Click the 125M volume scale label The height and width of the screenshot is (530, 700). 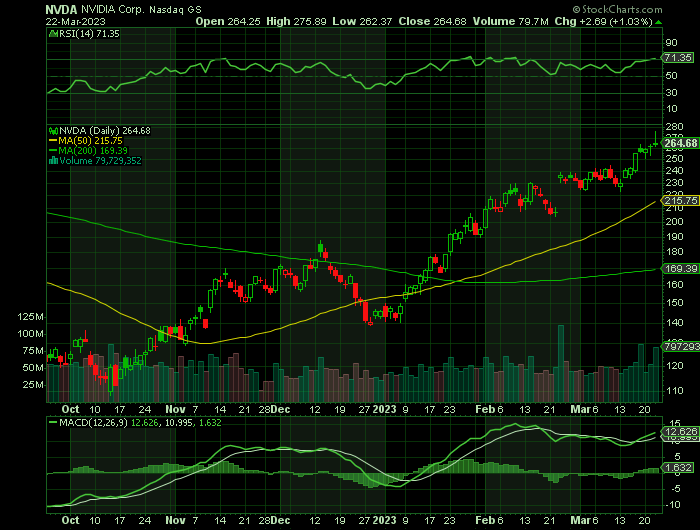coord(31,317)
